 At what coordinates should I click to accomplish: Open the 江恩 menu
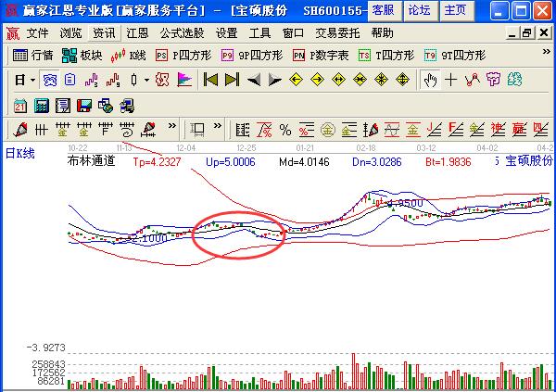136,32
